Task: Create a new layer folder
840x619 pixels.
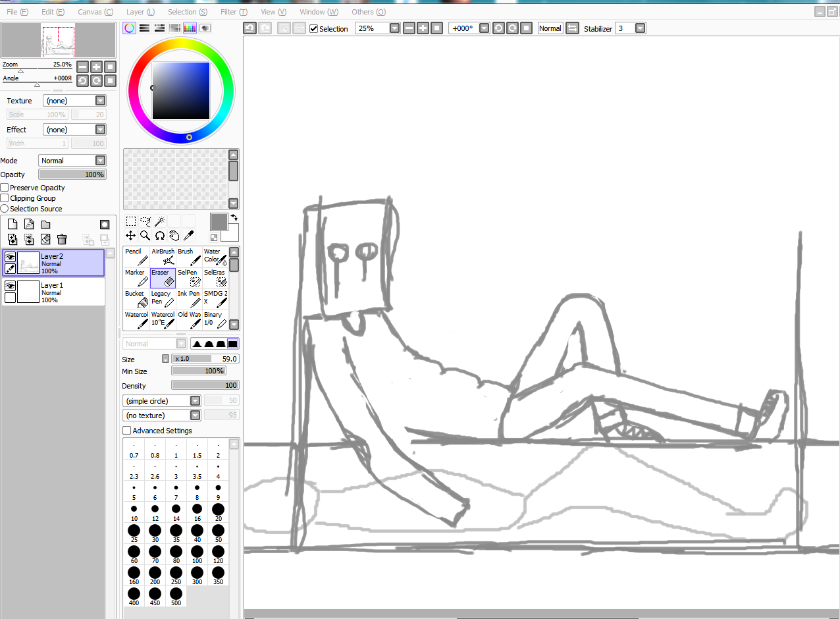Action: pos(45,225)
